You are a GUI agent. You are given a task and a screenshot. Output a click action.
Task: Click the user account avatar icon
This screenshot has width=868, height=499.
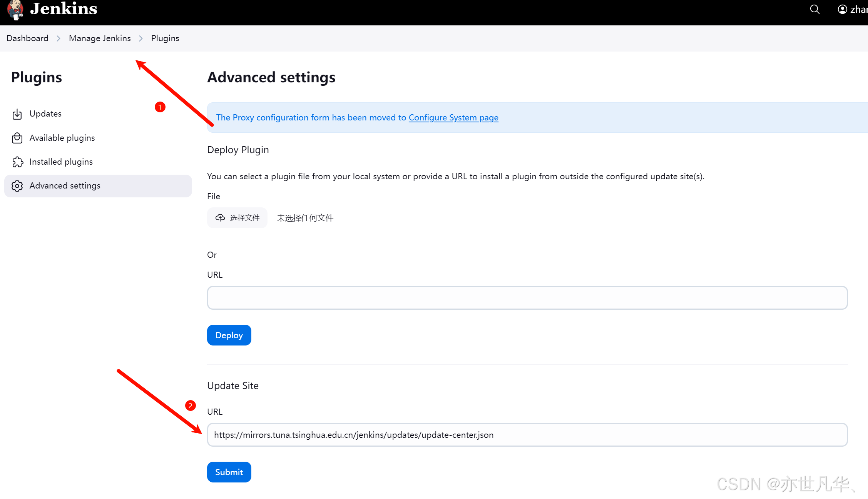(x=842, y=9)
